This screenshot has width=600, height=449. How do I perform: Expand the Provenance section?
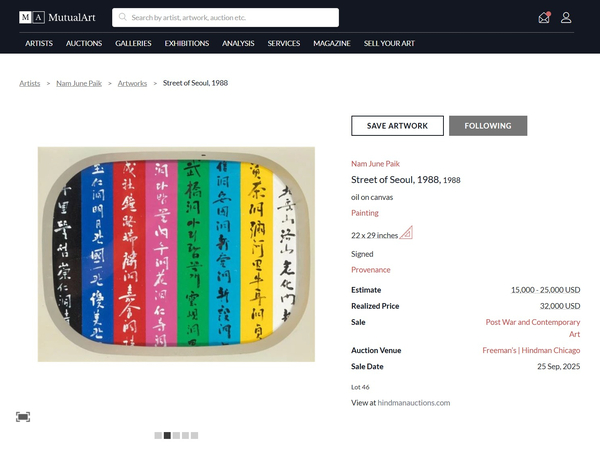371,270
